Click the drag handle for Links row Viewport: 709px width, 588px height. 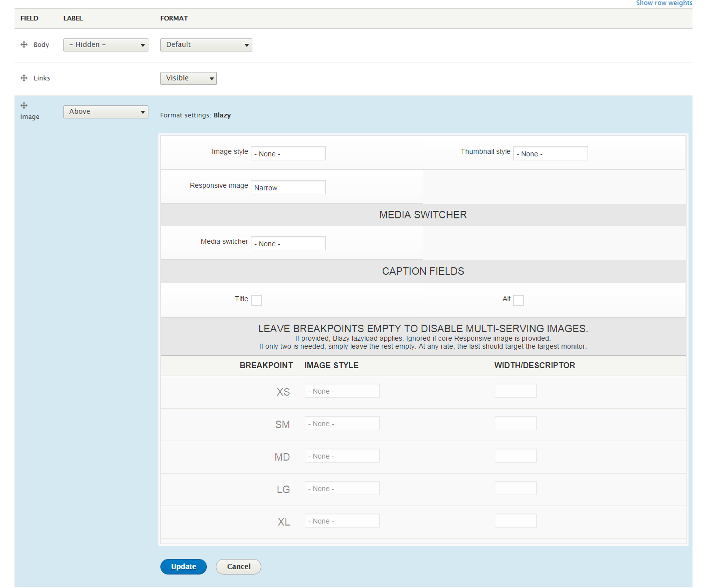[24, 78]
